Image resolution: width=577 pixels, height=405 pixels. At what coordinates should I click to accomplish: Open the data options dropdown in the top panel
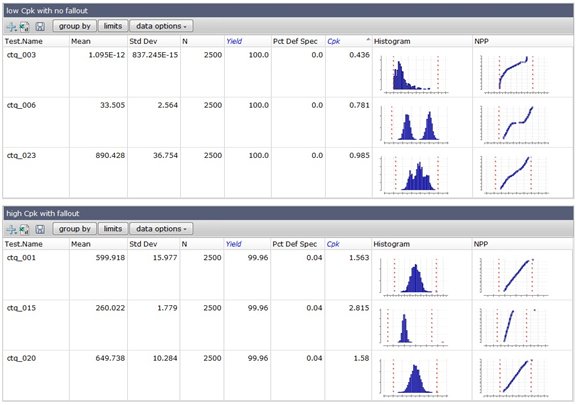pyautogui.click(x=161, y=26)
